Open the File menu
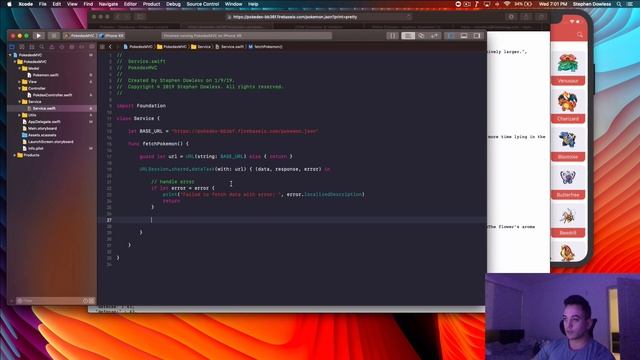 [x=42, y=4]
